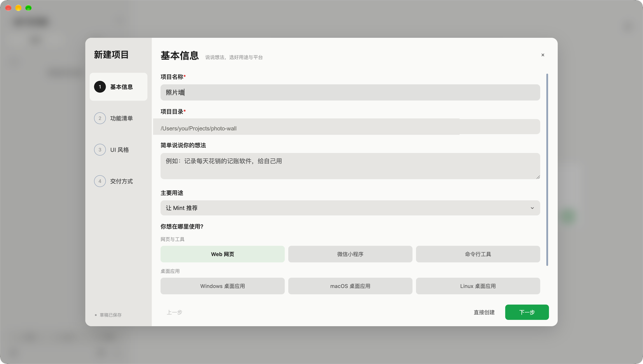Click the subtitle 说说想法，选好用途与平台

coord(234,57)
